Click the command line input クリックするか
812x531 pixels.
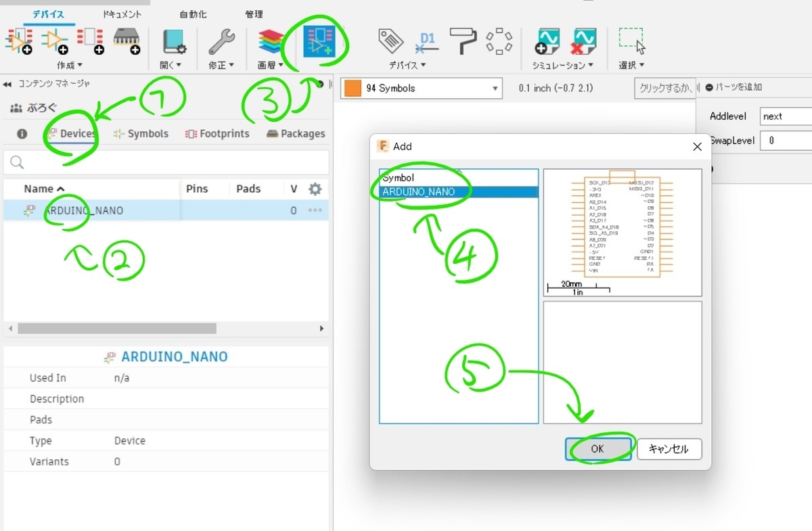(665, 89)
